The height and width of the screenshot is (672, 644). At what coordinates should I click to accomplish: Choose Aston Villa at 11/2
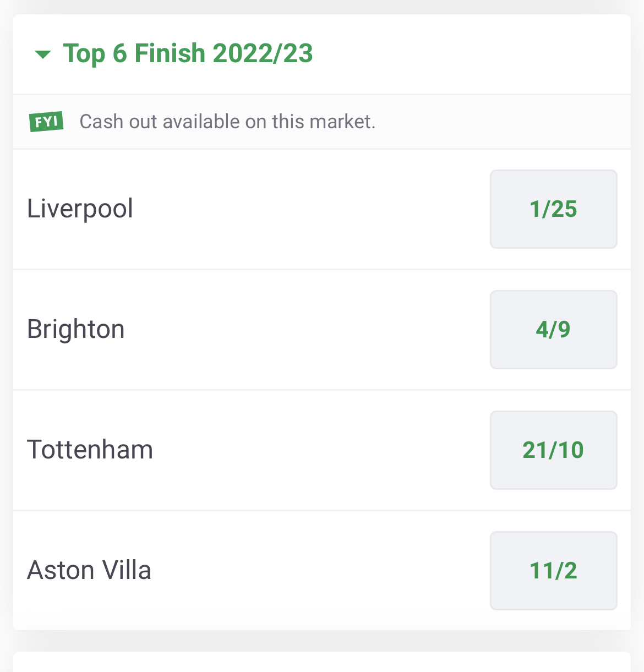(x=553, y=571)
